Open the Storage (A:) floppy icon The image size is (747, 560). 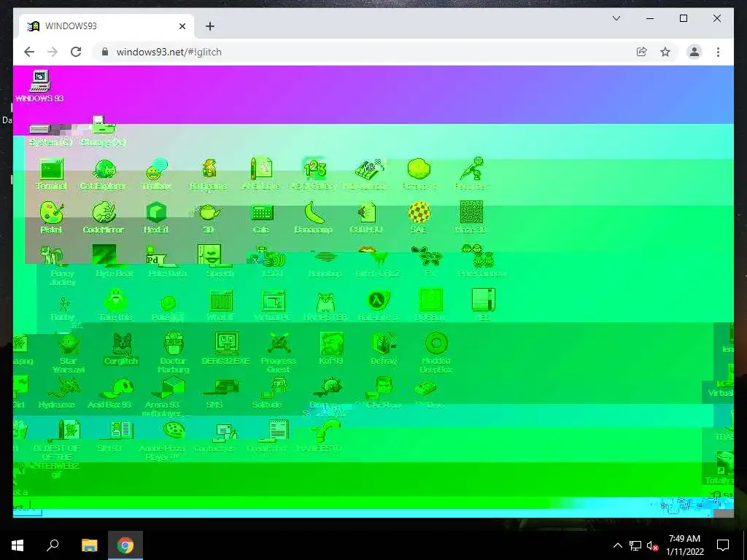(x=103, y=125)
